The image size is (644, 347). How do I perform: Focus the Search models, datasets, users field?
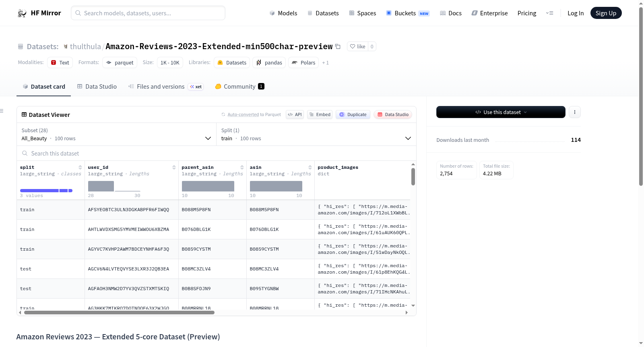(148, 13)
